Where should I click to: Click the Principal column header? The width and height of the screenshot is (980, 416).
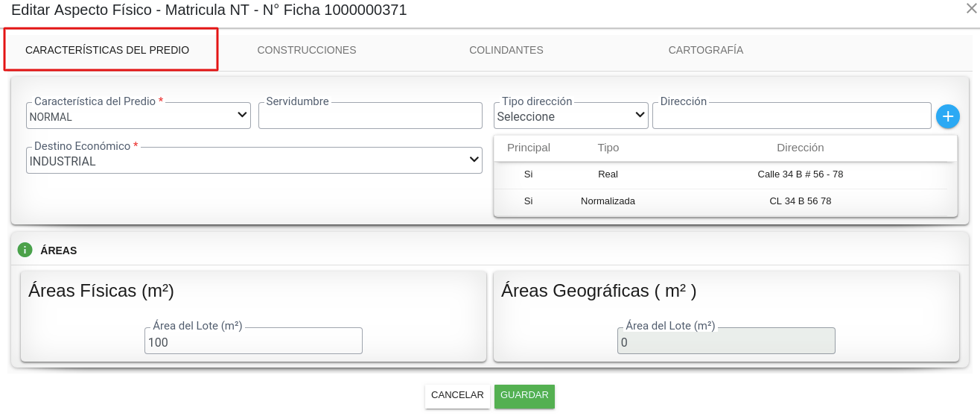tap(528, 148)
